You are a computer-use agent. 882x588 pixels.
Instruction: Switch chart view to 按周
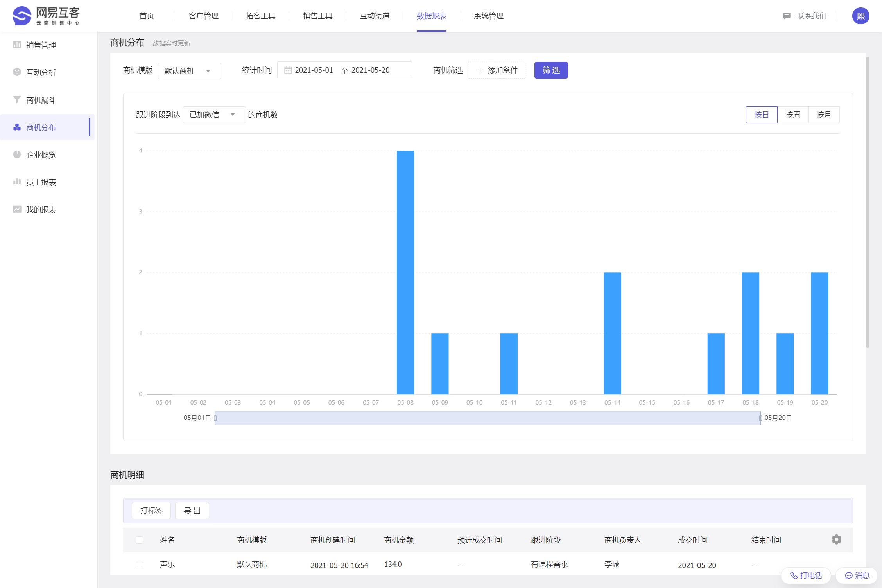792,115
